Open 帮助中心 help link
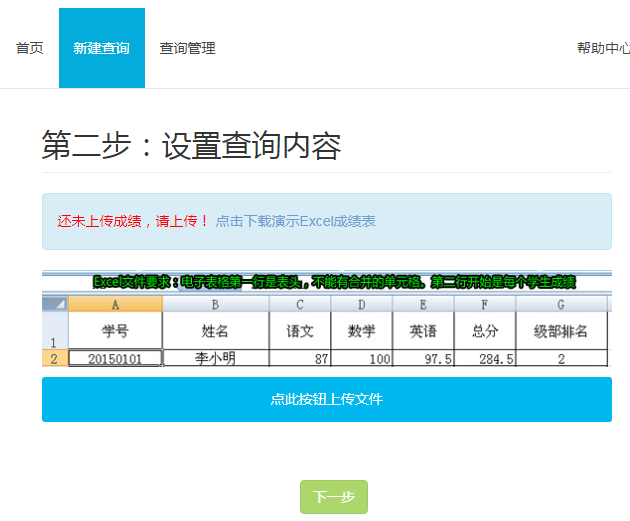630x521 pixels. click(x=603, y=48)
